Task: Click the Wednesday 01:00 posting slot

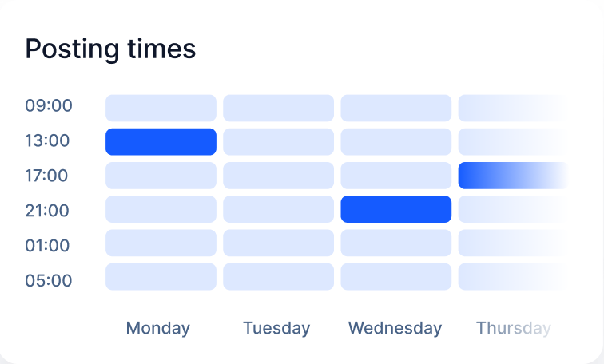Action: tap(395, 243)
